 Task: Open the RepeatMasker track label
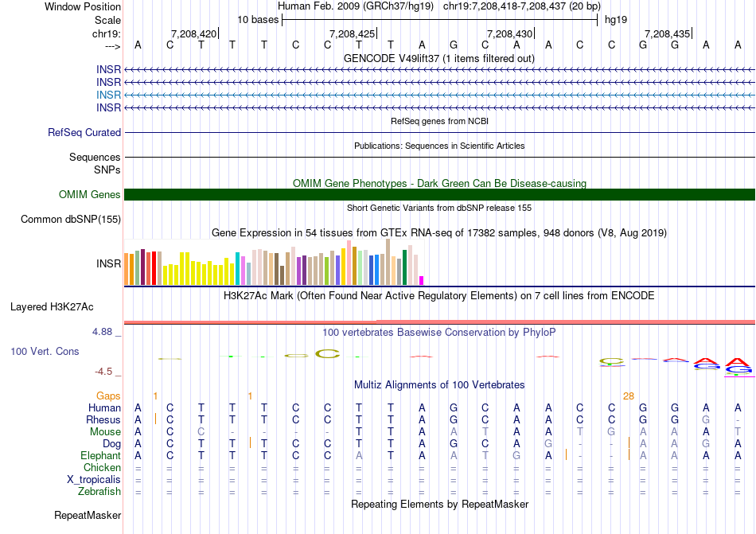pos(88,516)
